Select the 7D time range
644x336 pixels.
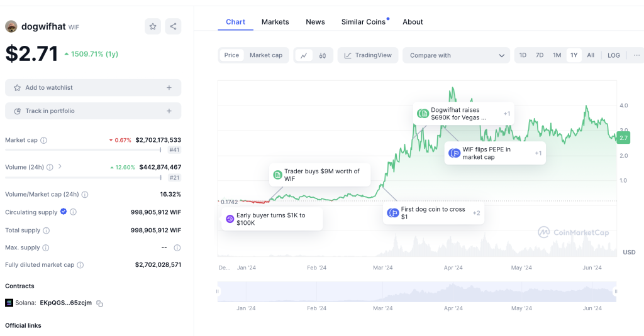click(x=539, y=55)
